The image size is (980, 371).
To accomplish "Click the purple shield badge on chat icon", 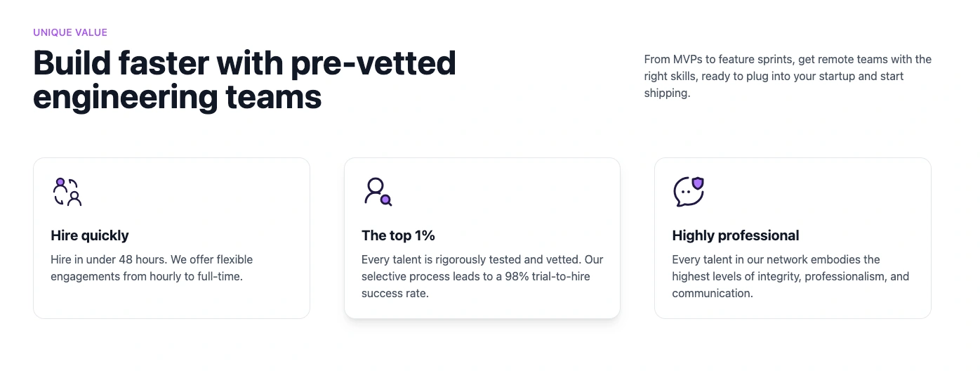I will [x=697, y=184].
